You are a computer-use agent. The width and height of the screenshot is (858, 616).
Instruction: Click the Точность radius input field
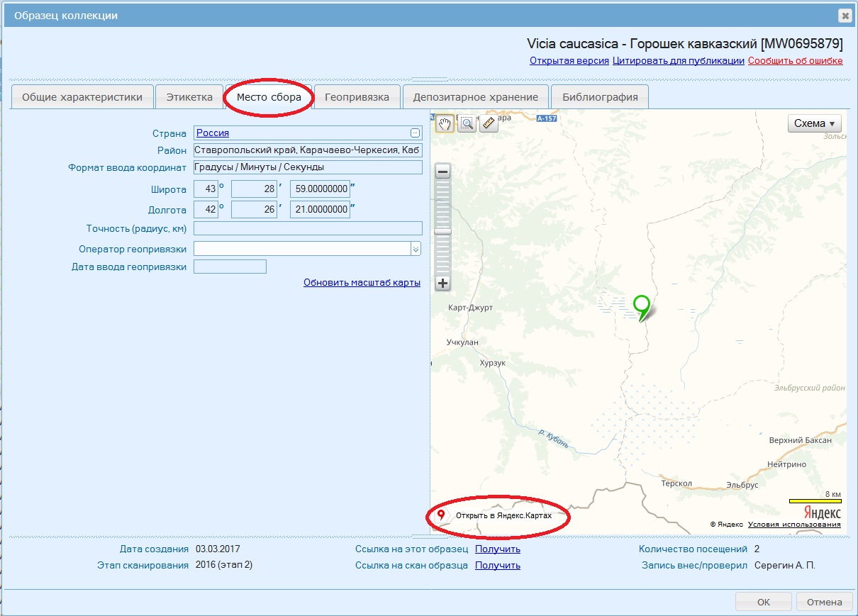[x=308, y=228]
